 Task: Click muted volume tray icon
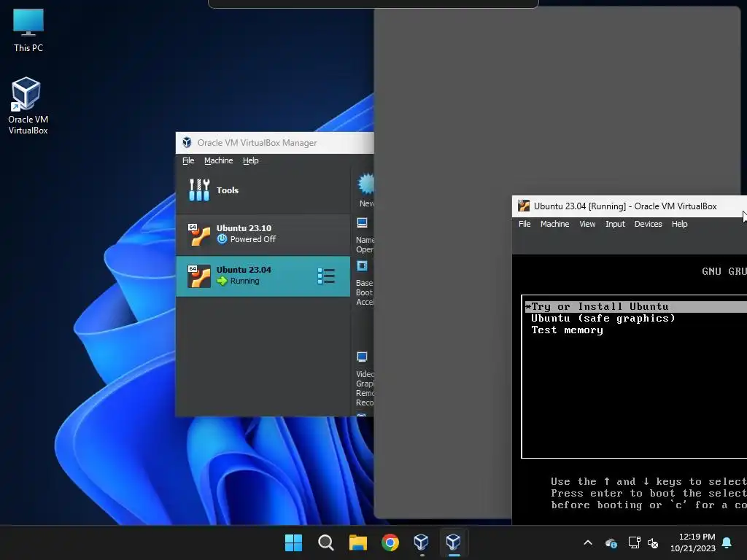653,542
